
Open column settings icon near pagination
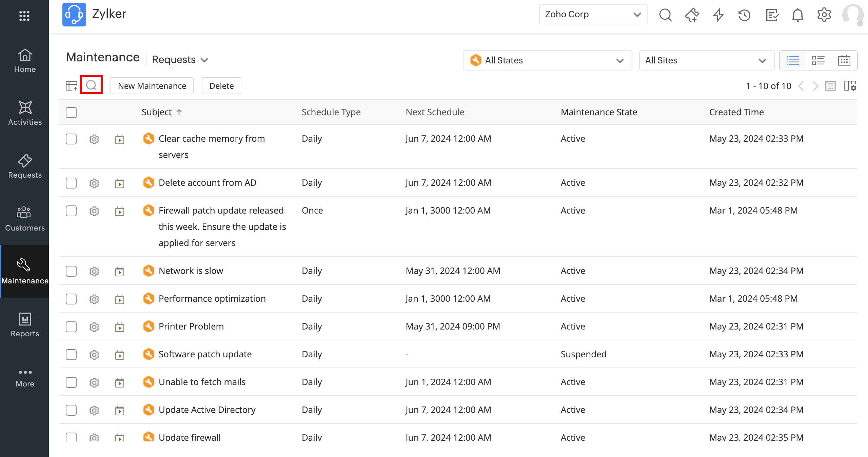[850, 86]
